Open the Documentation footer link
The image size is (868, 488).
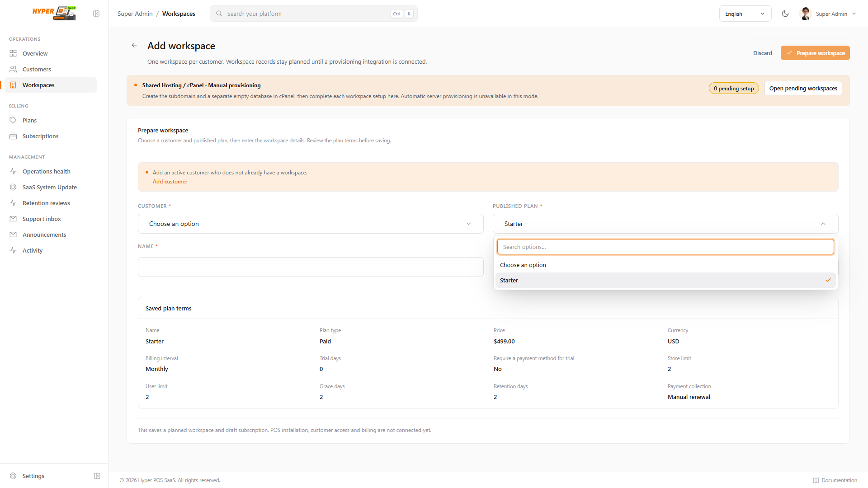pos(835,480)
